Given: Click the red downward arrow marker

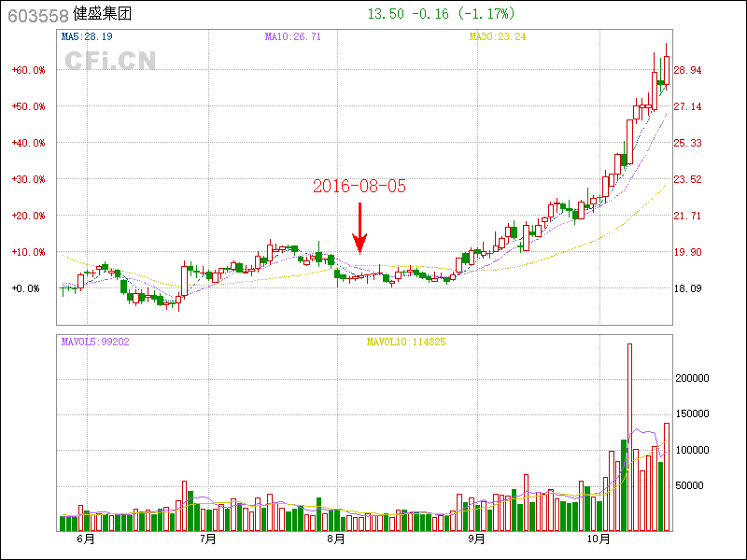Looking at the screenshot, I should tap(359, 229).
